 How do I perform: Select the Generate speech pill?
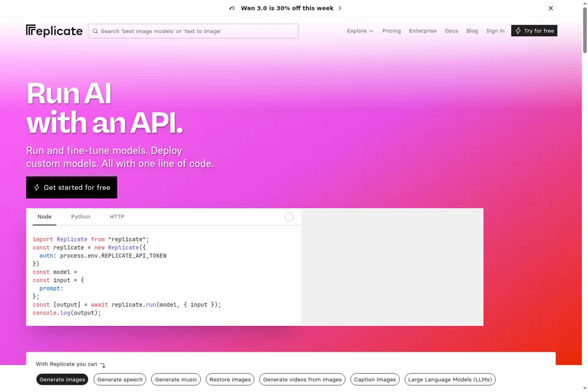119,379
